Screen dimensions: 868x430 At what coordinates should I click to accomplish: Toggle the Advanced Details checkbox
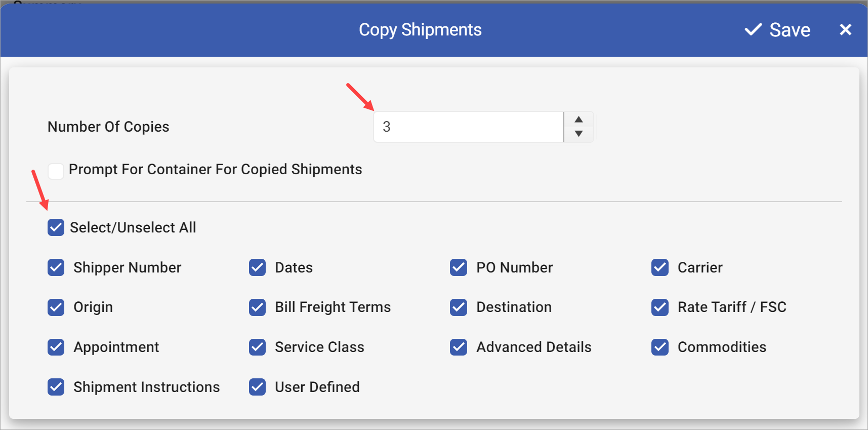pyautogui.click(x=458, y=347)
